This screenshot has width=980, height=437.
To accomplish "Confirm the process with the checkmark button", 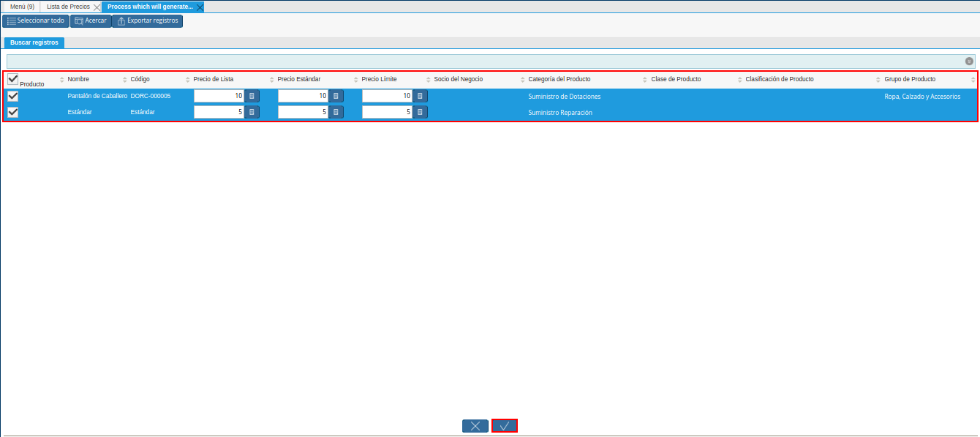I will (505, 425).
